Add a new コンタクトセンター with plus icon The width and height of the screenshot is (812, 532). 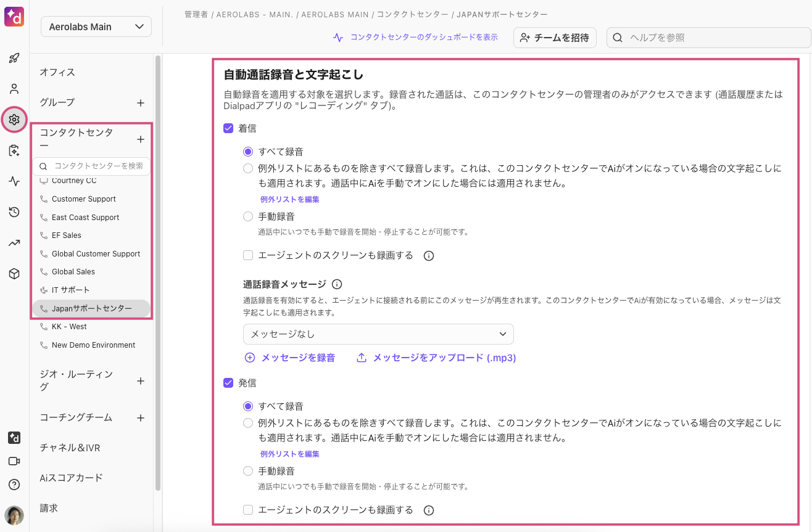[x=141, y=139]
